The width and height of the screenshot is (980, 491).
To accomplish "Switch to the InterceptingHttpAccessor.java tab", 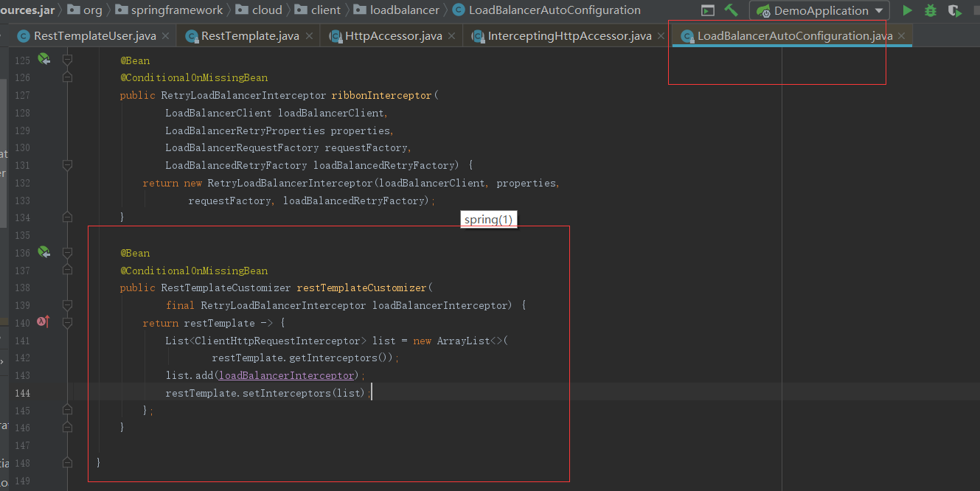I will tap(569, 35).
